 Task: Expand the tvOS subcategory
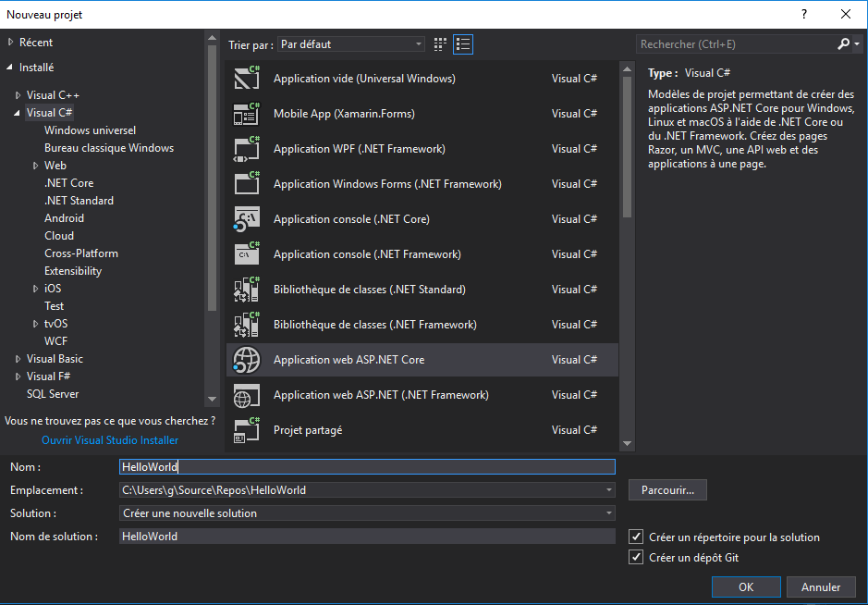36,324
